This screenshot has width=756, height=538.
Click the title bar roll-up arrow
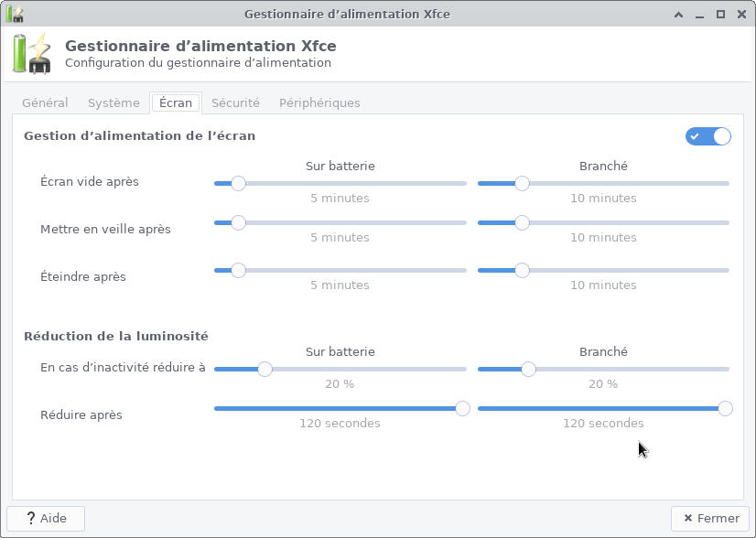(678, 15)
